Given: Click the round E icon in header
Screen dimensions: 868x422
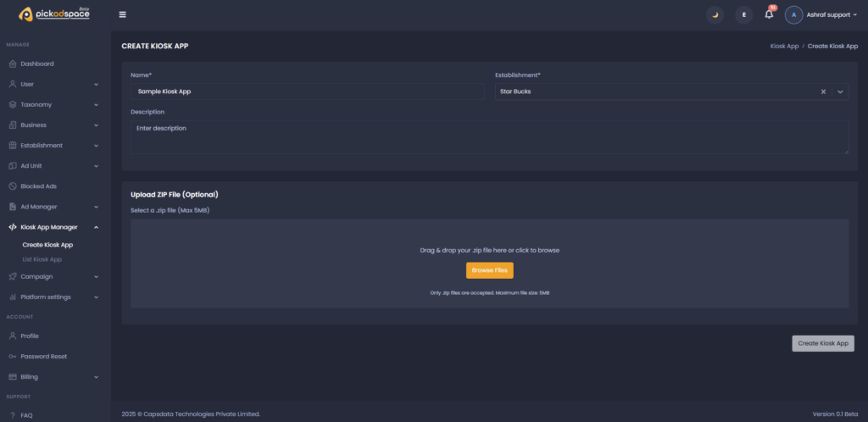Looking at the screenshot, I should pyautogui.click(x=743, y=14).
